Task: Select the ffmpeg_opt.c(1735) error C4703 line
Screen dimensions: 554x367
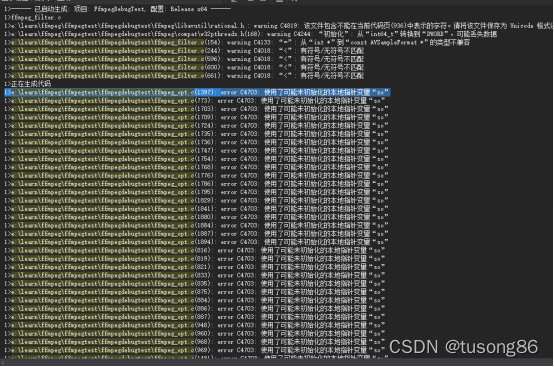Action: point(196,134)
